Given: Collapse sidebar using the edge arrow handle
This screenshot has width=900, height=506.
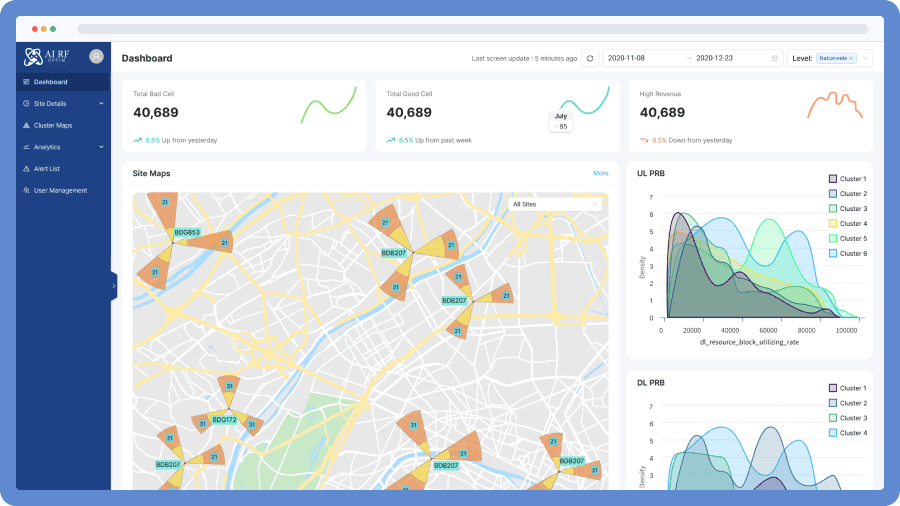Looking at the screenshot, I should pyautogui.click(x=114, y=286).
